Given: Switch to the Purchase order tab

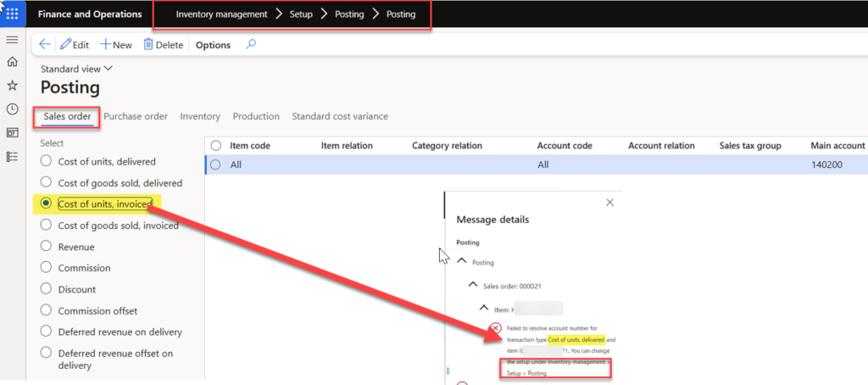Looking at the screenshot, I should (136, 116).
